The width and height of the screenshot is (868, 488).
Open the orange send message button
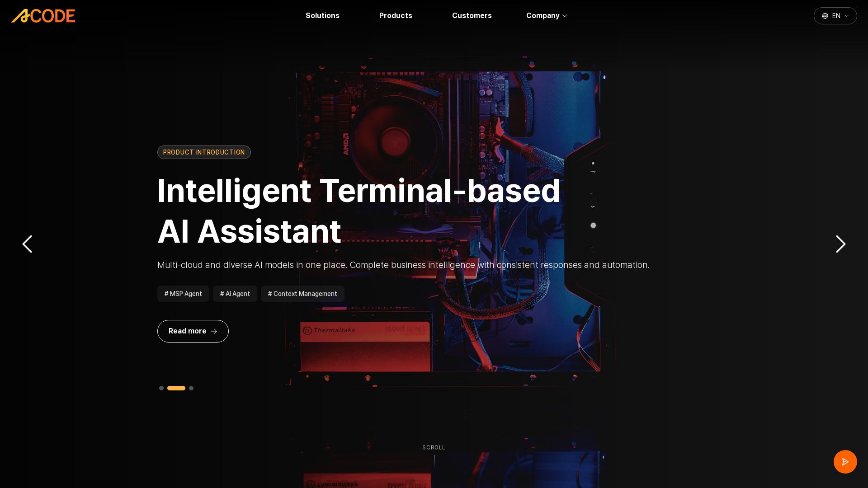(845, 462)
